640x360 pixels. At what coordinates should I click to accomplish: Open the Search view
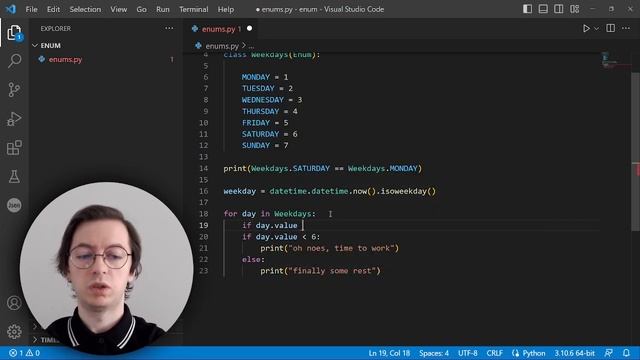14,60
